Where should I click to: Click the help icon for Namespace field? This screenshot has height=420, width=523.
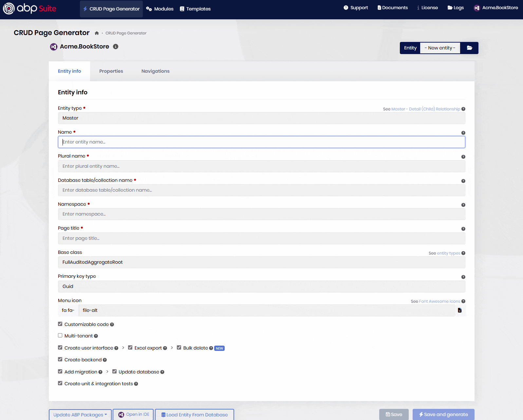click(x=463, y=205)
